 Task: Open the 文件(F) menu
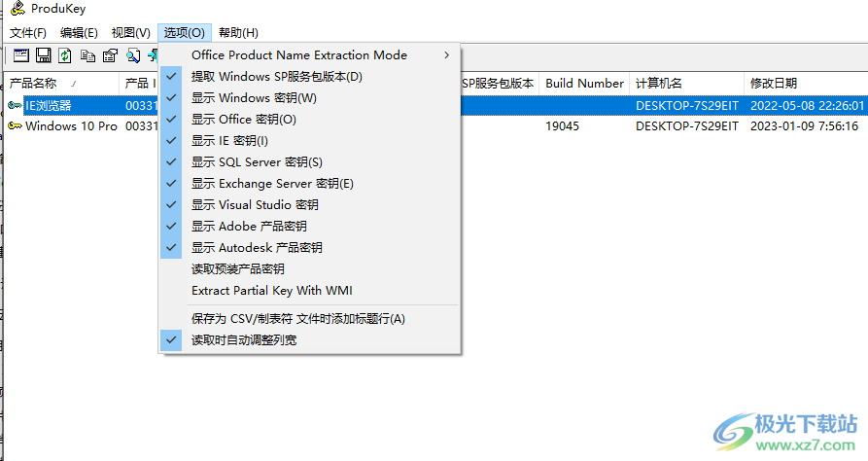pyautogui.click(x=27, y=33)
